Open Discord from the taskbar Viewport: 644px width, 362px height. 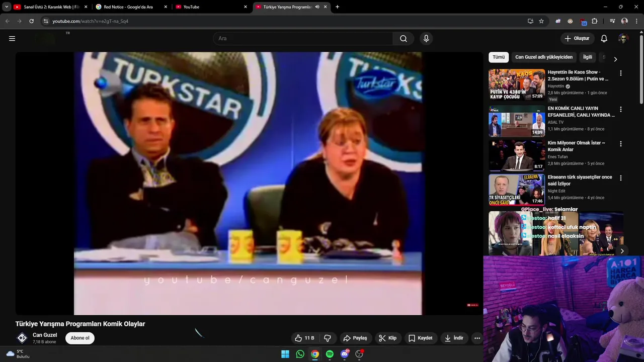point(345,354)
